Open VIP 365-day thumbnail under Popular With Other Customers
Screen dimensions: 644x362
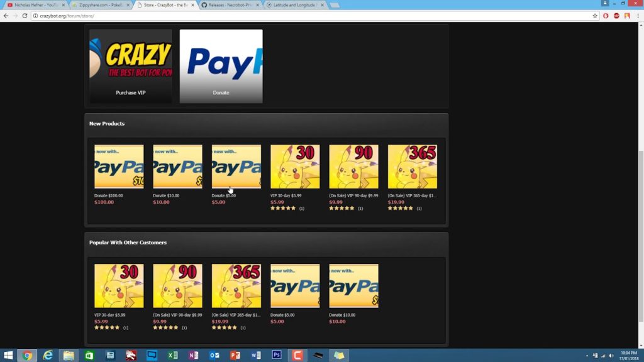tap(236, 286)
